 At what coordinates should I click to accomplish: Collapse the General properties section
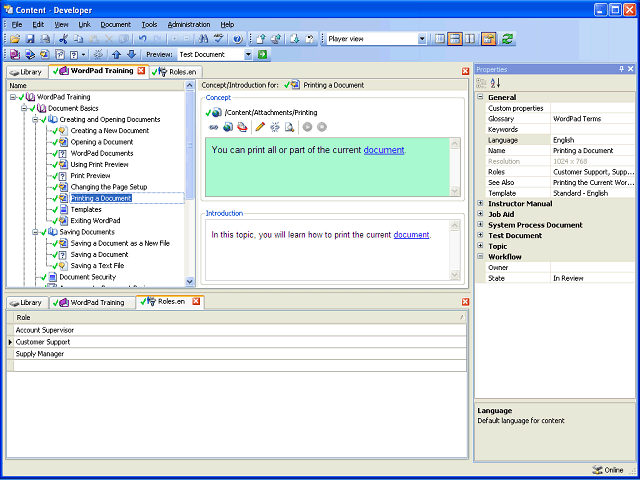480,97
